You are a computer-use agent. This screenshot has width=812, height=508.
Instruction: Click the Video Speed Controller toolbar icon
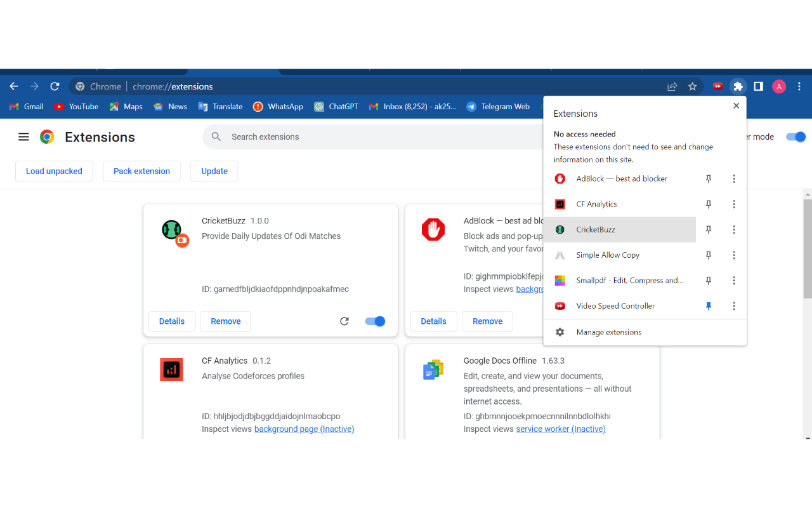point(717,86)
